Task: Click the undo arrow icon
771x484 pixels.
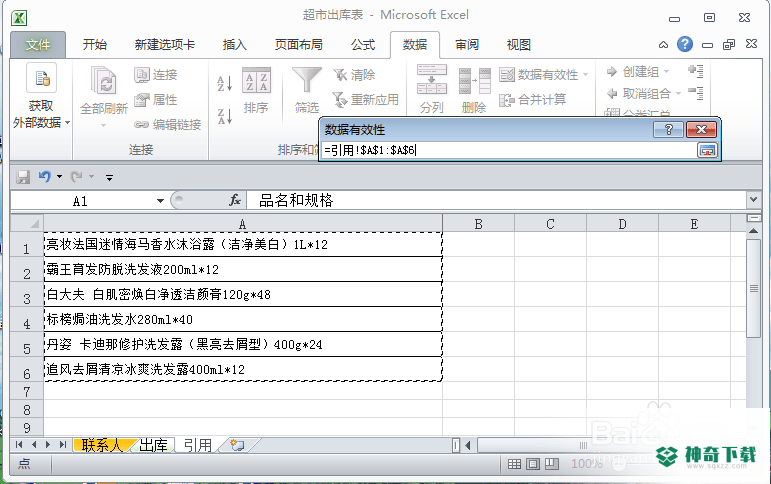Action: point(45,176)
